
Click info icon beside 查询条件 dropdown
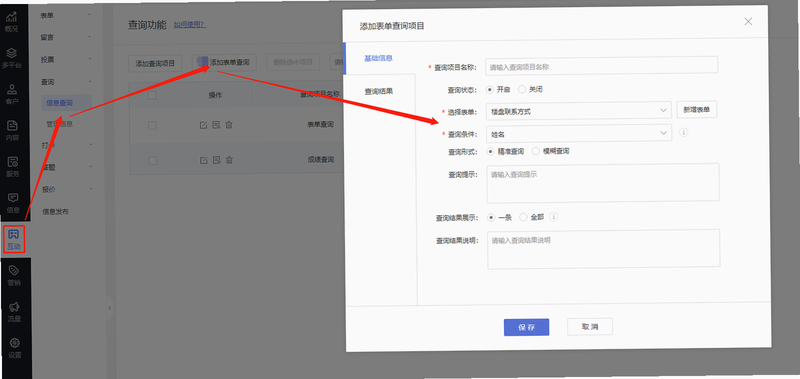click(684, 133)
